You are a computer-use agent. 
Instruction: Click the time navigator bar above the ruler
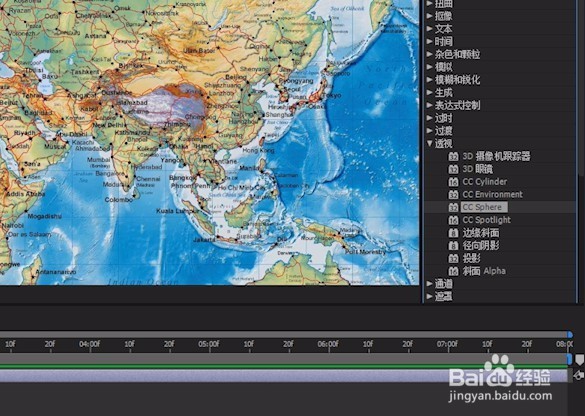[x=284, y=335]
